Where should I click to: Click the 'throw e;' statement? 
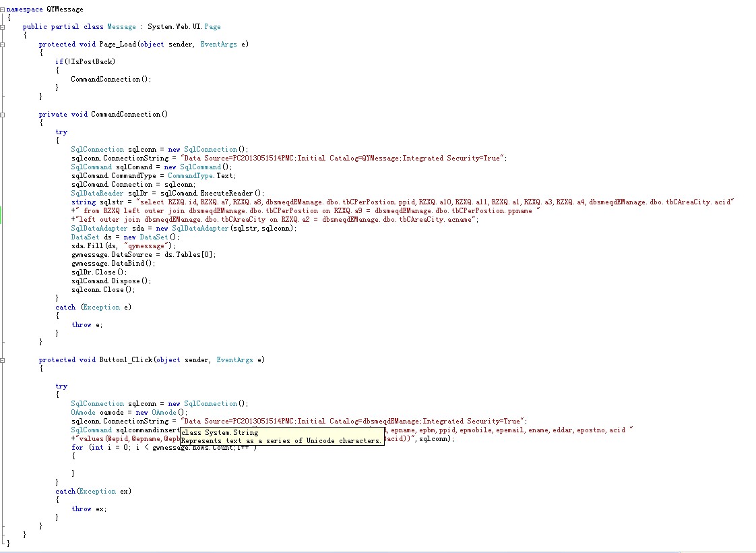pyautogui.click(x=87, y=325)
